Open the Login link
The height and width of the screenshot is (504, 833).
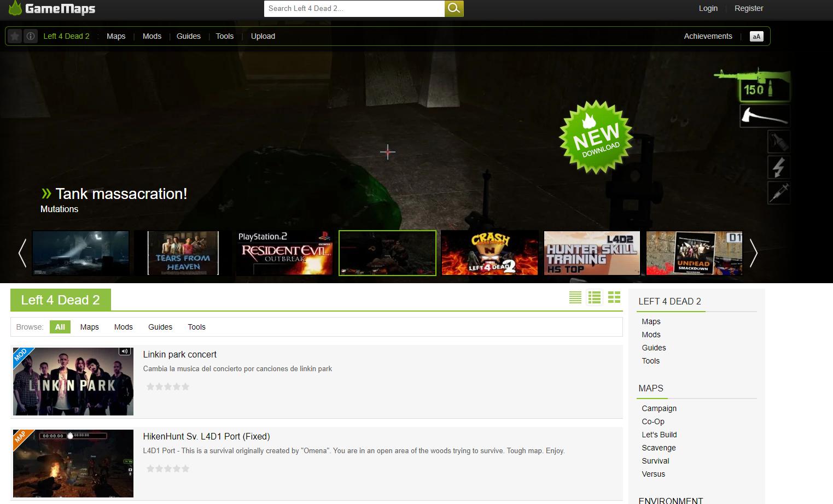708,8
